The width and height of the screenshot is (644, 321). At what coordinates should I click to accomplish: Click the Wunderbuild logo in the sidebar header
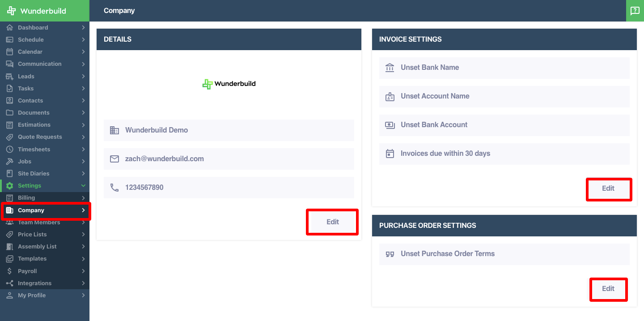pos(36,11)
